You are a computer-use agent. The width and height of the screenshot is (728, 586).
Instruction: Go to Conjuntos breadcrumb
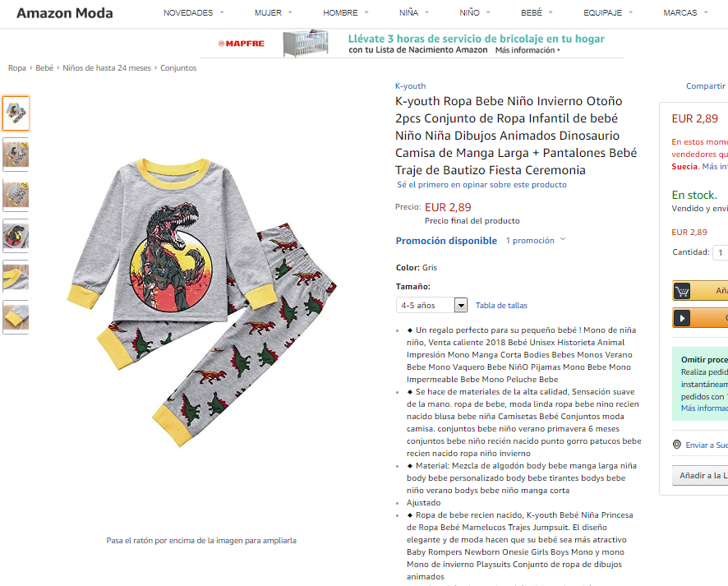178,67
